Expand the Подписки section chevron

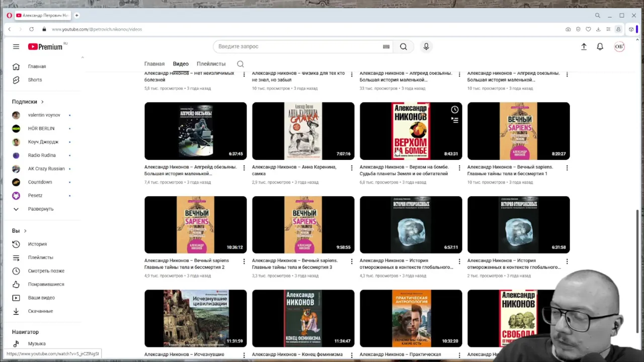(x=42, y=102)
